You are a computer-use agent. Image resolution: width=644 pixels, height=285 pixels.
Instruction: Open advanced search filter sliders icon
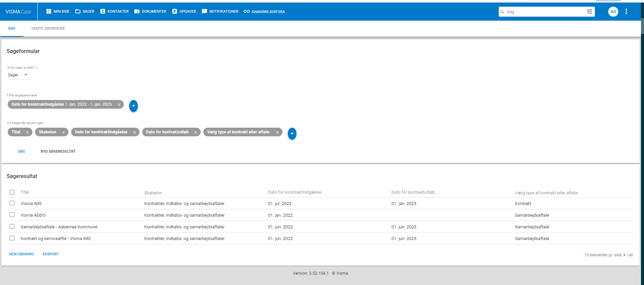coord(590,12)
